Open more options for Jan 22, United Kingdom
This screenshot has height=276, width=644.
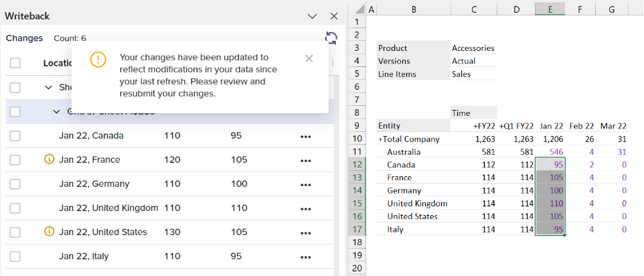(x=306, y=208)
